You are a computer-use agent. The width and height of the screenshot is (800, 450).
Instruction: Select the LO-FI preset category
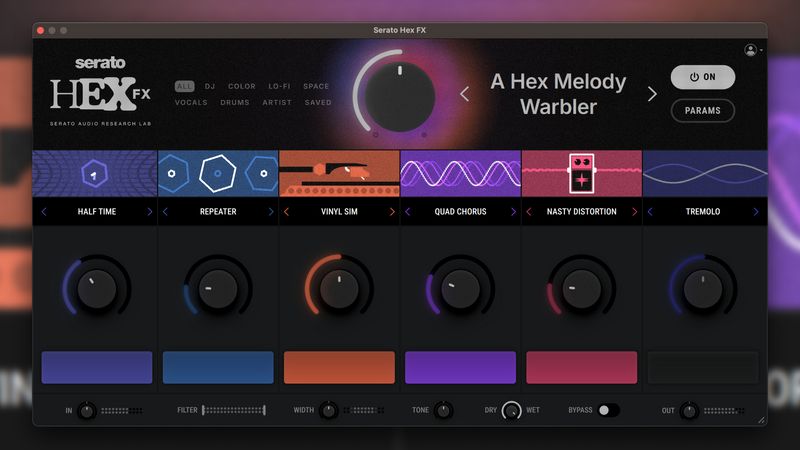pyautogui.click(x=279, y=86)
